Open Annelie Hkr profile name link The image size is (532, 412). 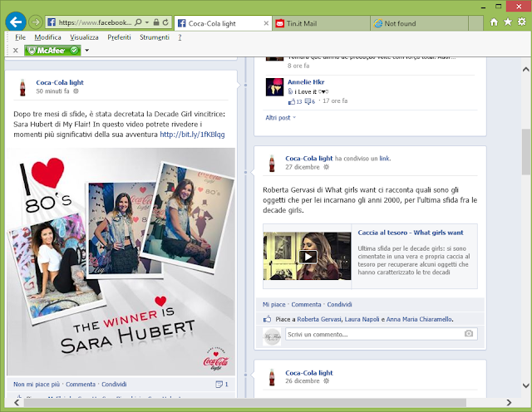(306, 82)
